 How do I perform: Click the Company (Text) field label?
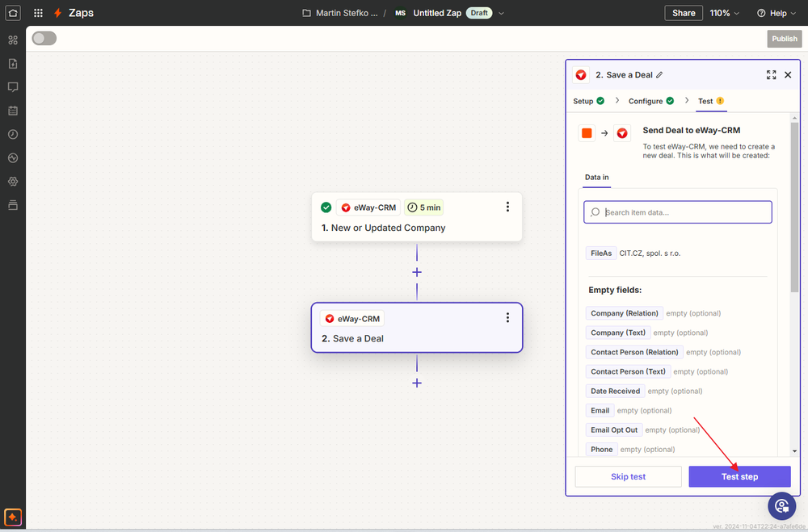coord(618,333)
